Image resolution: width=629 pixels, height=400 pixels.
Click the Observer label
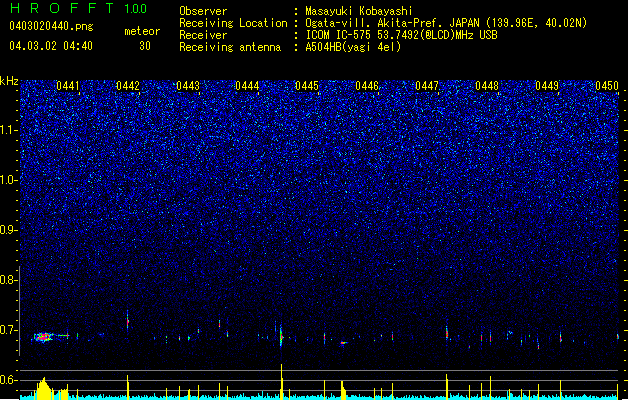coord(203,11)
